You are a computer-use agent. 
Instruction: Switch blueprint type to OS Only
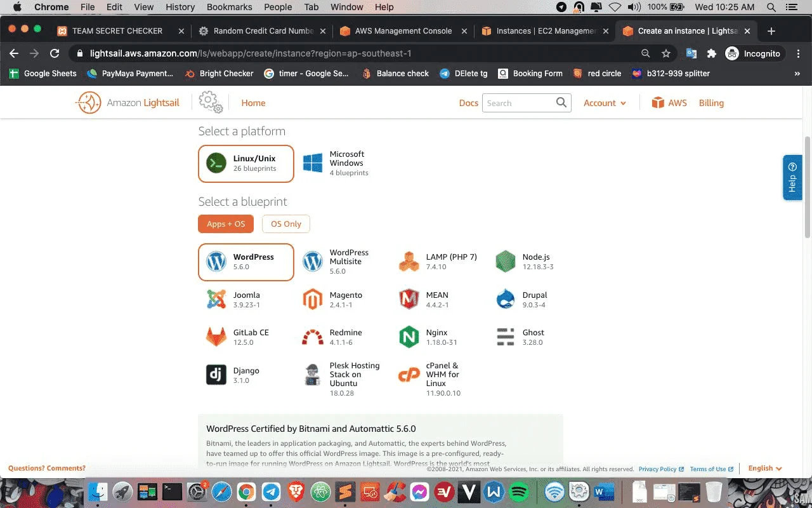[286, 224]
